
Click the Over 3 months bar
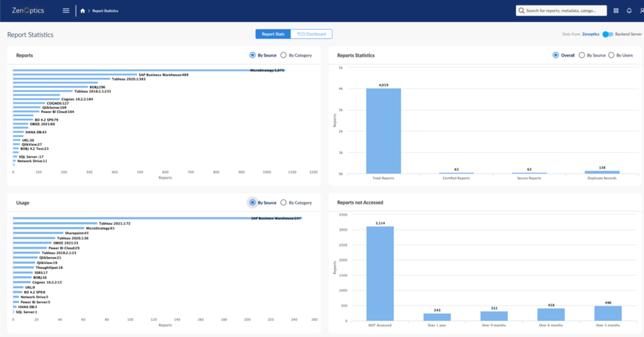[x=608, y=313]
